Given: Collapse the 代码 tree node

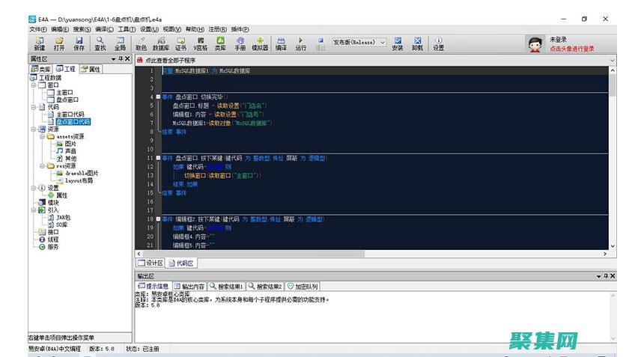Looking at the screenshot, I should pyautogui.click(x=33, y=107).
